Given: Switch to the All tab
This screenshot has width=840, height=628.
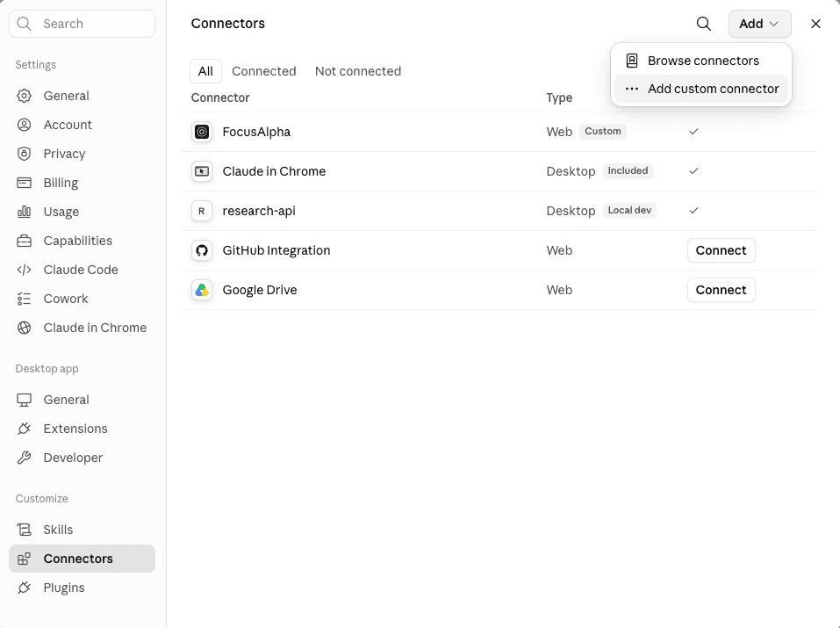Looking at the screenshot, I should coord(205,71).
